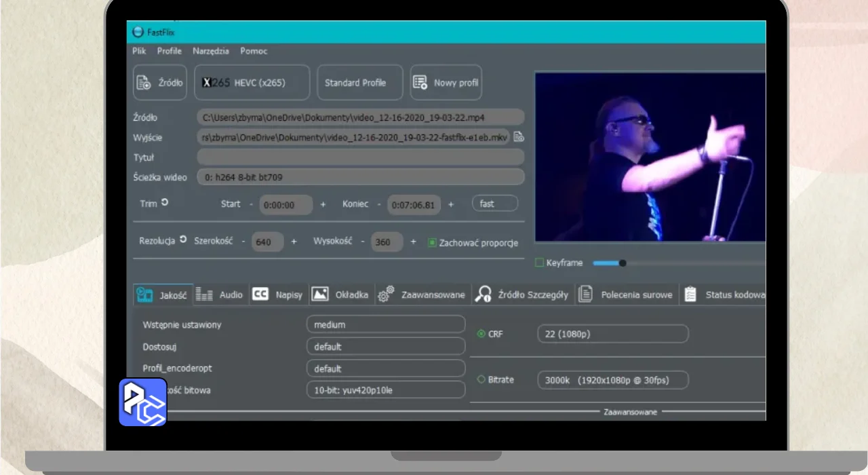Click the output file save icon
Viewport: 868px width, 475px height.
click(519, 137)
